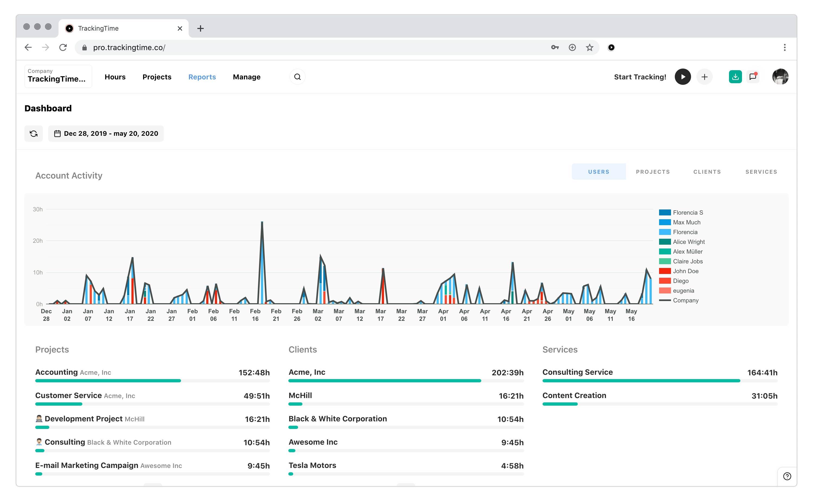
Task: Open a new browser tab
Action: (200, 29)
